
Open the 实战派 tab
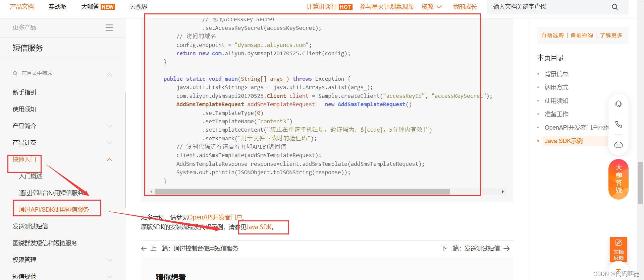coord(57,7)
